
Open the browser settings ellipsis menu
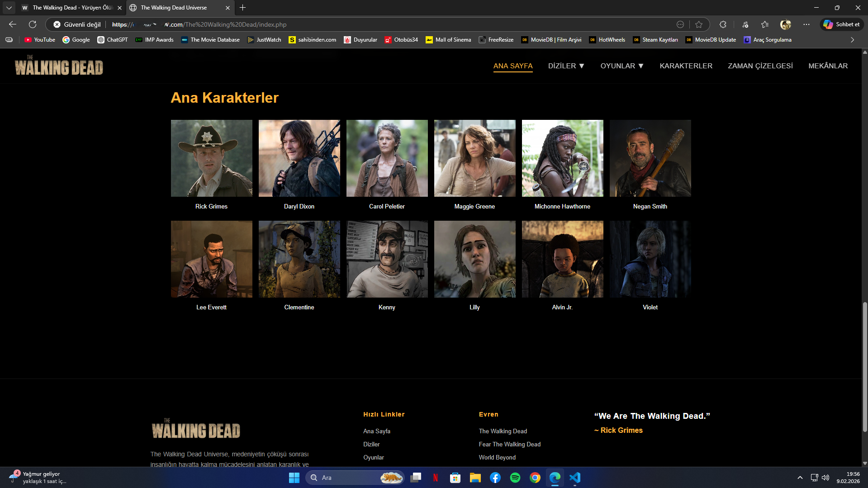tap(806, 24)
